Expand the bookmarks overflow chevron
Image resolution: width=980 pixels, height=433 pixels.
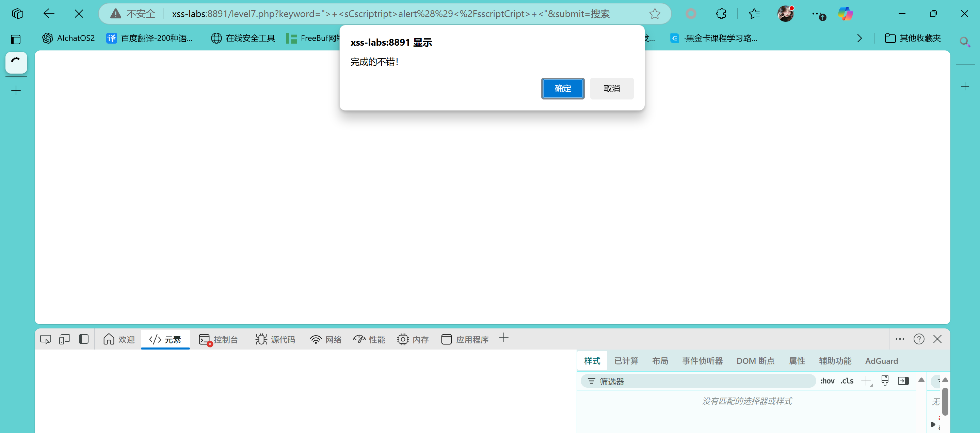coord(859,38)
